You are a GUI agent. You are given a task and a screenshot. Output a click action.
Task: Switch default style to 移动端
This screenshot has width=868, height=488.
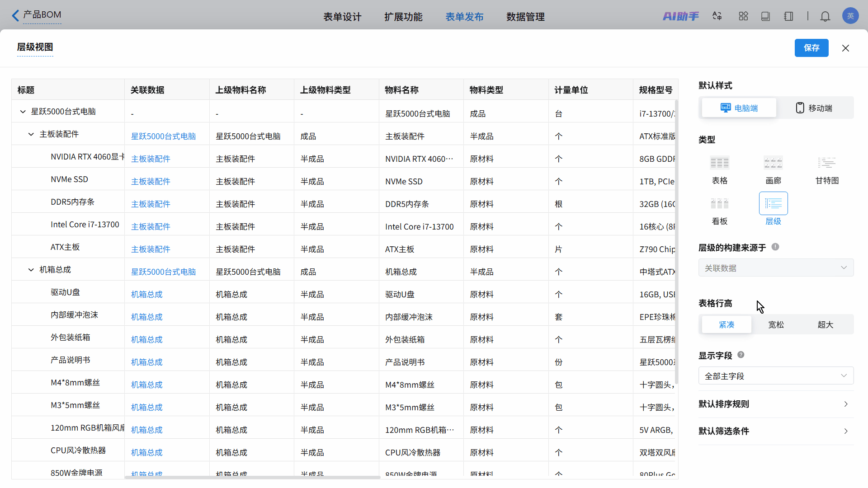coord(814,108)
